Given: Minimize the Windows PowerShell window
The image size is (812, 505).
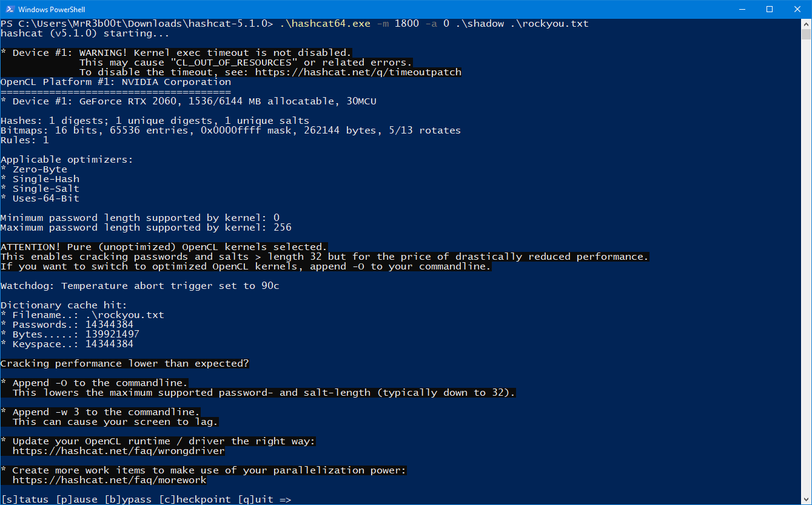Looking at the screenshot, I should pos(742,9).
